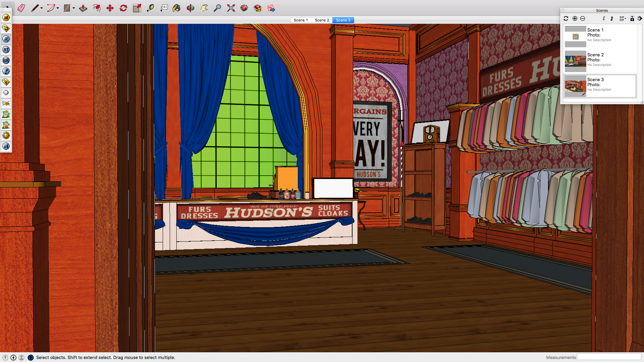
Task: Click the 'Scene 2' name text in the Scenes list
Action: (x=595, y=55)
